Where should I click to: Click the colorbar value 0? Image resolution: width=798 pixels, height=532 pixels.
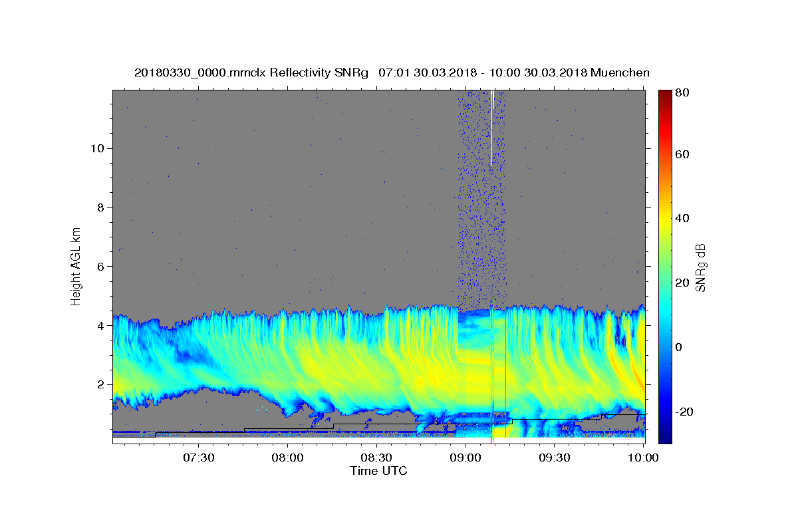point(679,348)
